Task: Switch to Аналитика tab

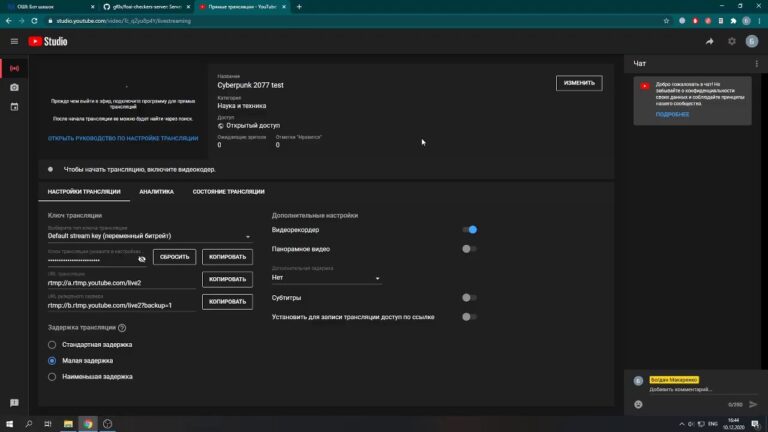Action: [156, 192]
